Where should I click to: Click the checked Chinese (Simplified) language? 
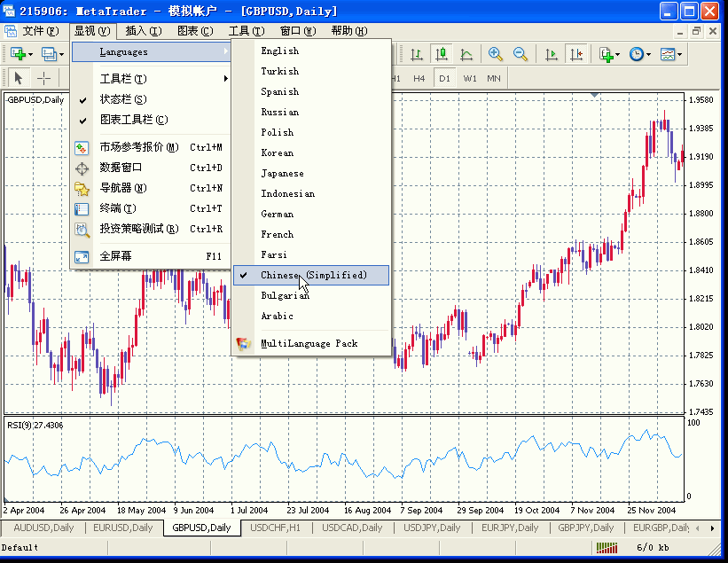pyautogui.click(x=311, y=275)
